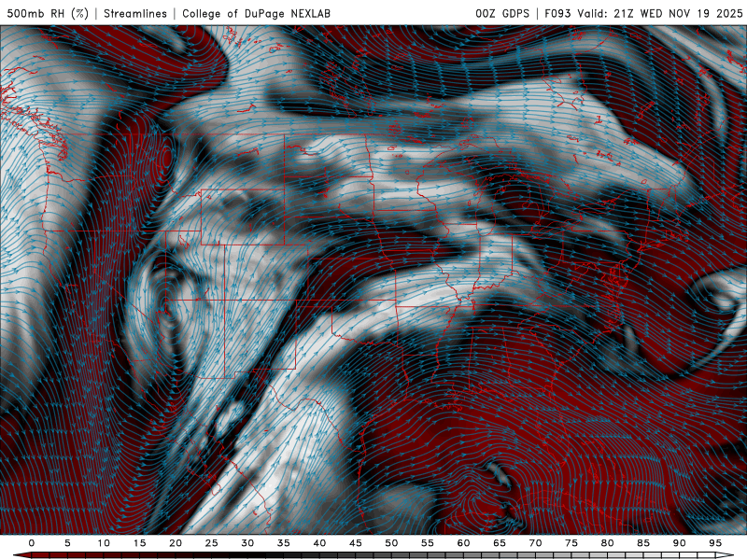This screenshot has height=560, width=747.
Task: Click the colorbar label '85'
Action: pos(643,543)
